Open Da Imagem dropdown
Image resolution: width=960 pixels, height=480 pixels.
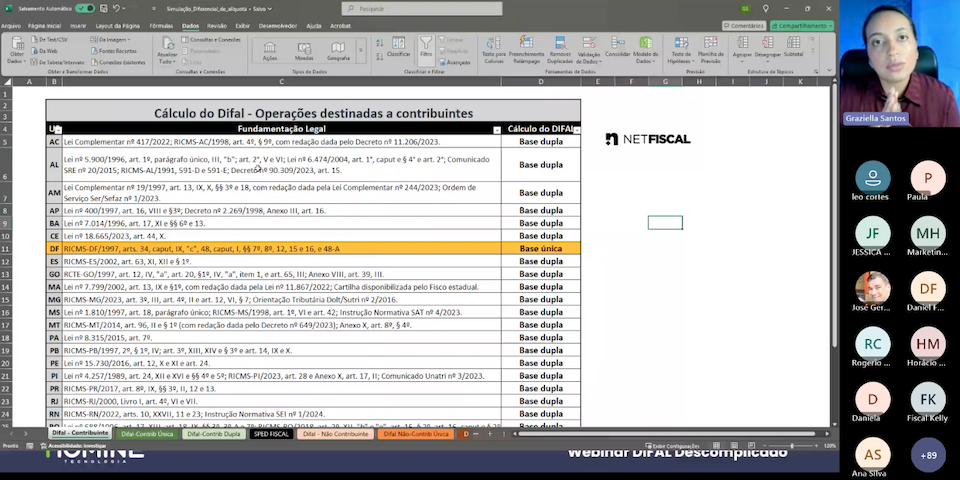(x=111, y=39)
